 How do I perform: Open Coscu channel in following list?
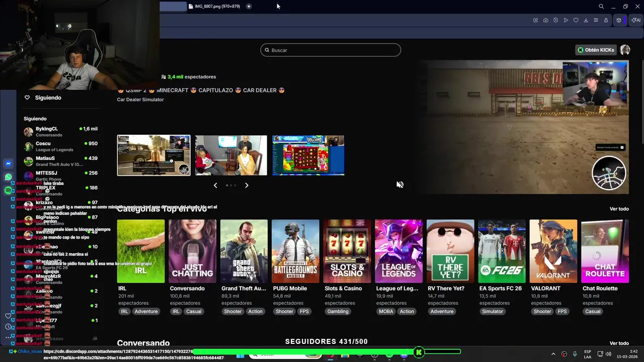point(60,146)
